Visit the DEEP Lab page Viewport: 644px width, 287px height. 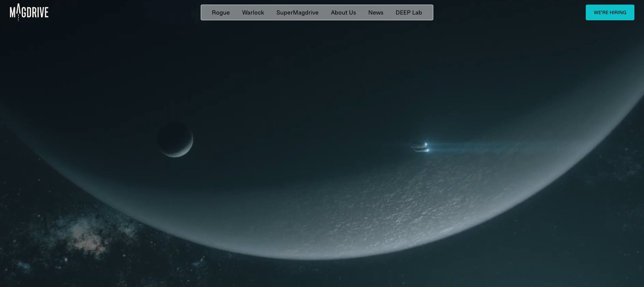click(408, 13)
